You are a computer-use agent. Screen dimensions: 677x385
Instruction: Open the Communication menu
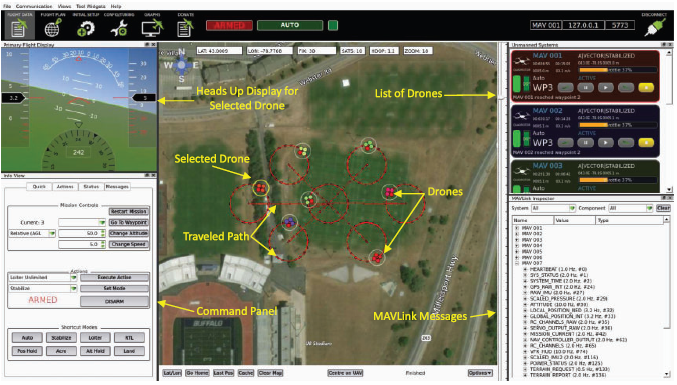tap(34, 6)
